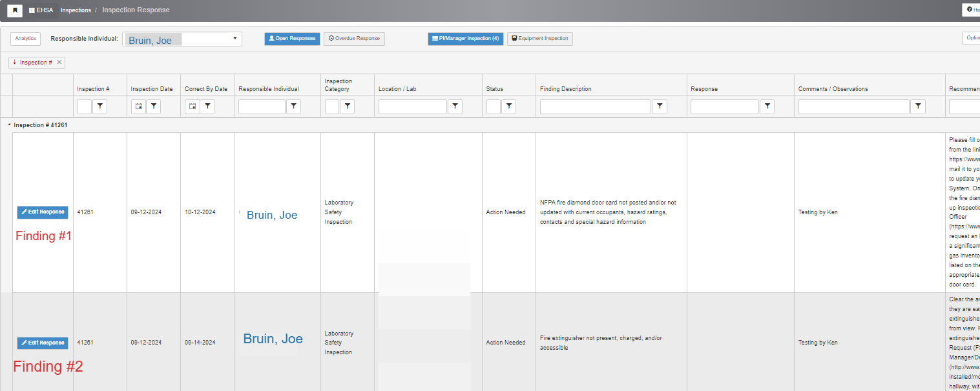
Task: Click the Response filter input
Action: click(725, 107)
